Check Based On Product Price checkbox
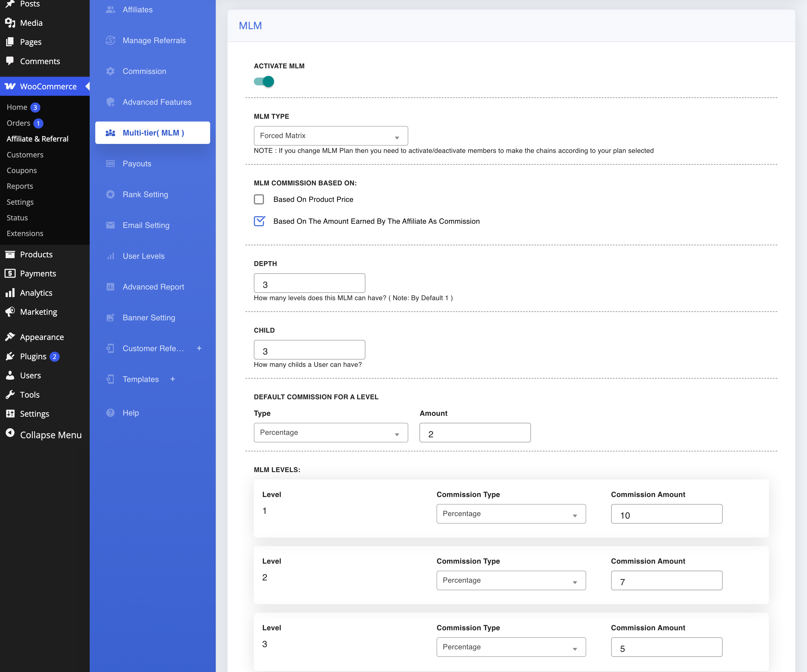The height and width of the screenshot is (672, 807). click(259, 199)
